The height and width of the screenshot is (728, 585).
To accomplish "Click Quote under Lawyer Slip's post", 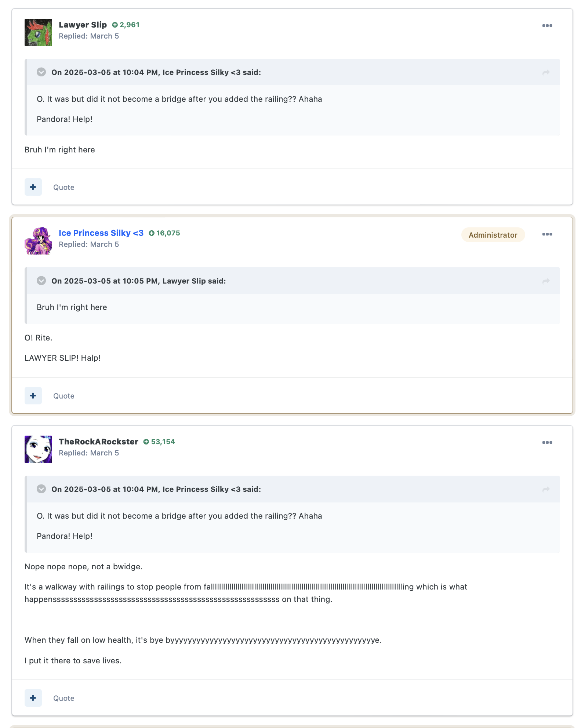I will pos(64,187).
